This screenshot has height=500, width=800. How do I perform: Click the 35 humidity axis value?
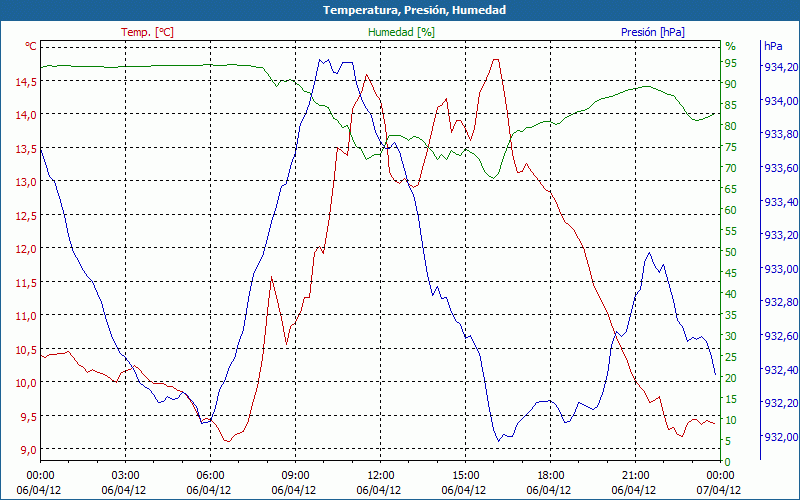pos(731,315)
